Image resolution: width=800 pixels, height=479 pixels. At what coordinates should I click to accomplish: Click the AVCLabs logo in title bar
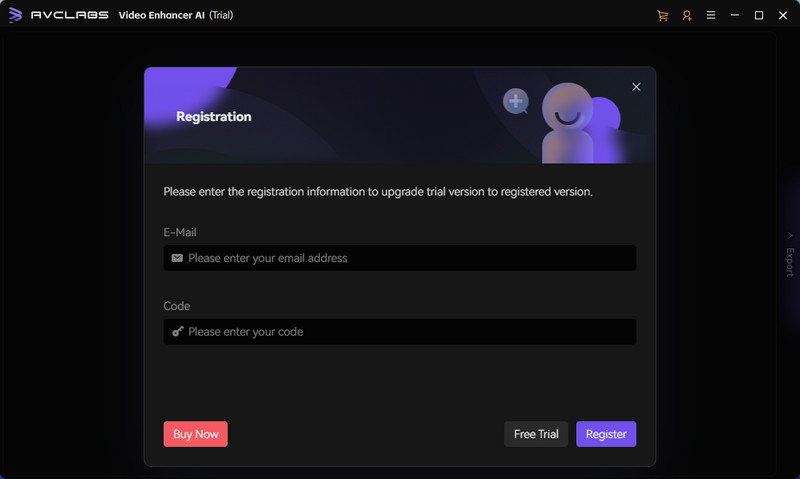(x=15, y=15)
